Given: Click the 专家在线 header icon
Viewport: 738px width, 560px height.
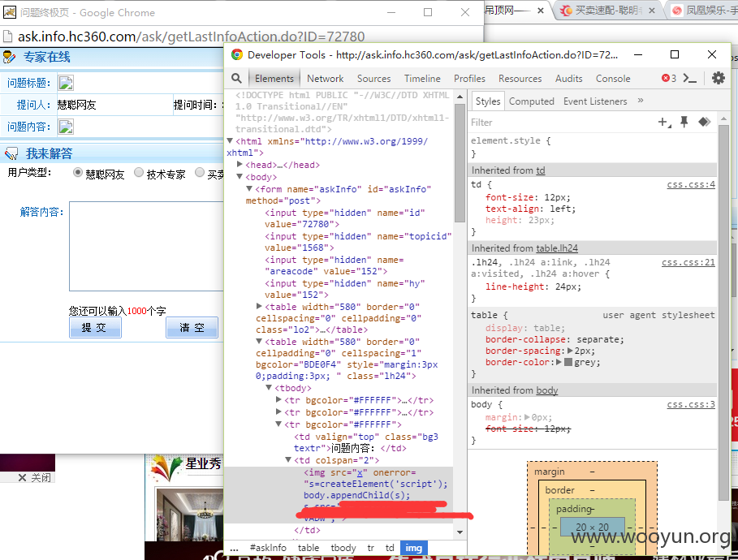Looking at the screenshot, I should pyautogui.click(x=9, y=58).
